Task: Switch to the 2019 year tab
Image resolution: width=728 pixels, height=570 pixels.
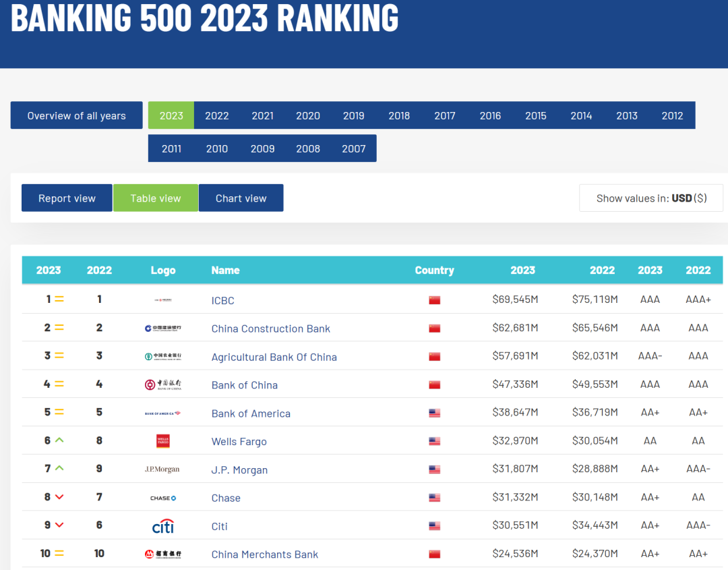Action: pos(354,115)
